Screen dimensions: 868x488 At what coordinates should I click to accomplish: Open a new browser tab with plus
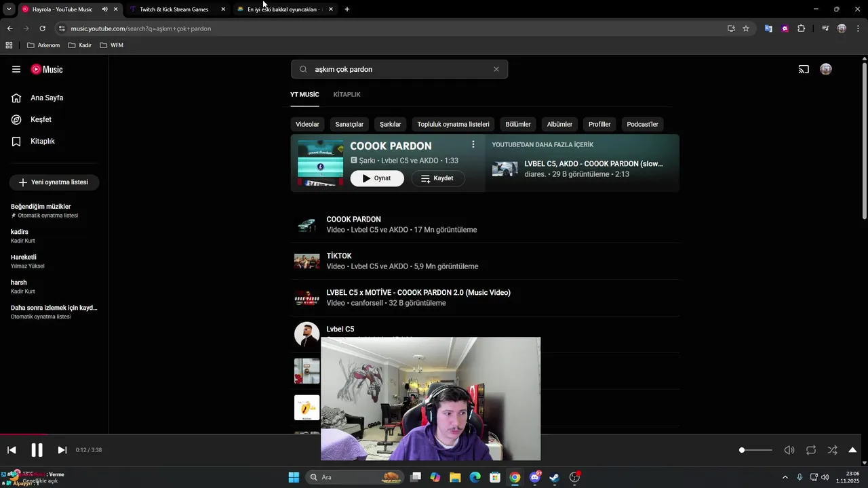(x=347, y=9)
